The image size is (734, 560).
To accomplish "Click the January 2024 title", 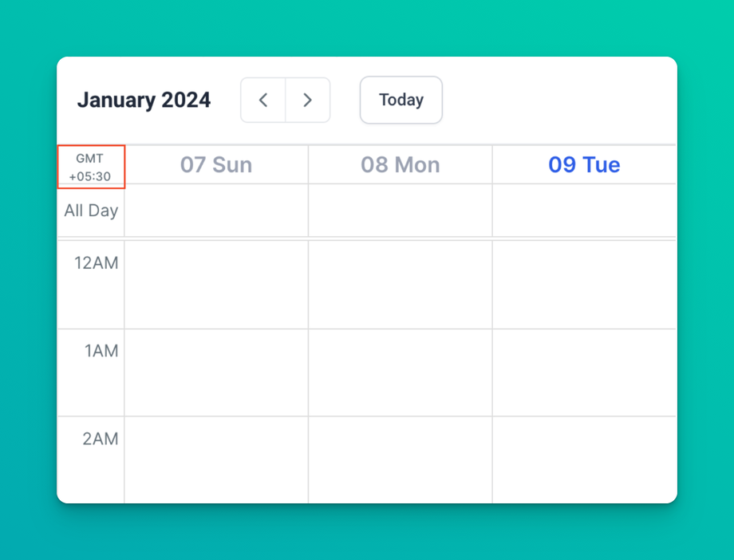I will tap(144, 101).
